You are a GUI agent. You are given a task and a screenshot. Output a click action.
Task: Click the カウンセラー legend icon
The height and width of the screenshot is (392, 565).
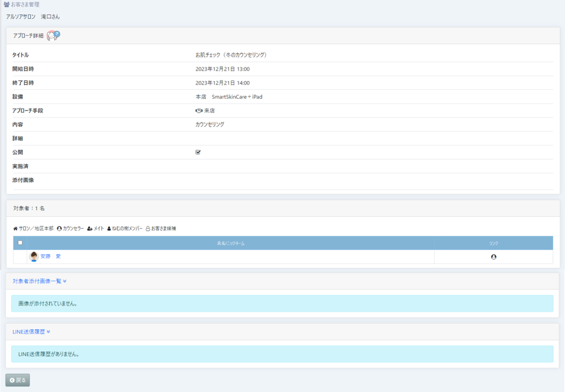(x=60, y=228)
